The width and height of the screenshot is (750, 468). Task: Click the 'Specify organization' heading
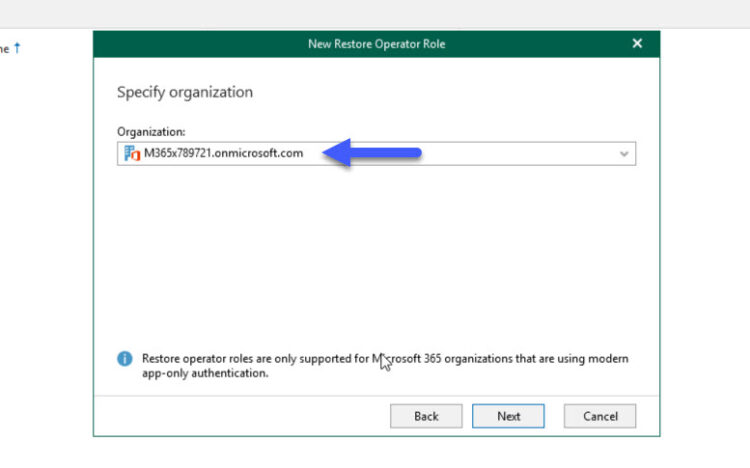[x=185, y=92]
